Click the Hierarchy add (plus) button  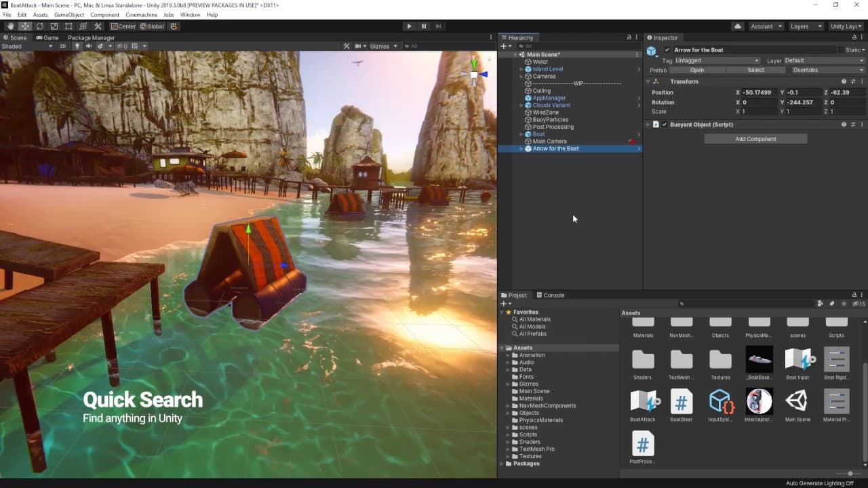[503, 46]
